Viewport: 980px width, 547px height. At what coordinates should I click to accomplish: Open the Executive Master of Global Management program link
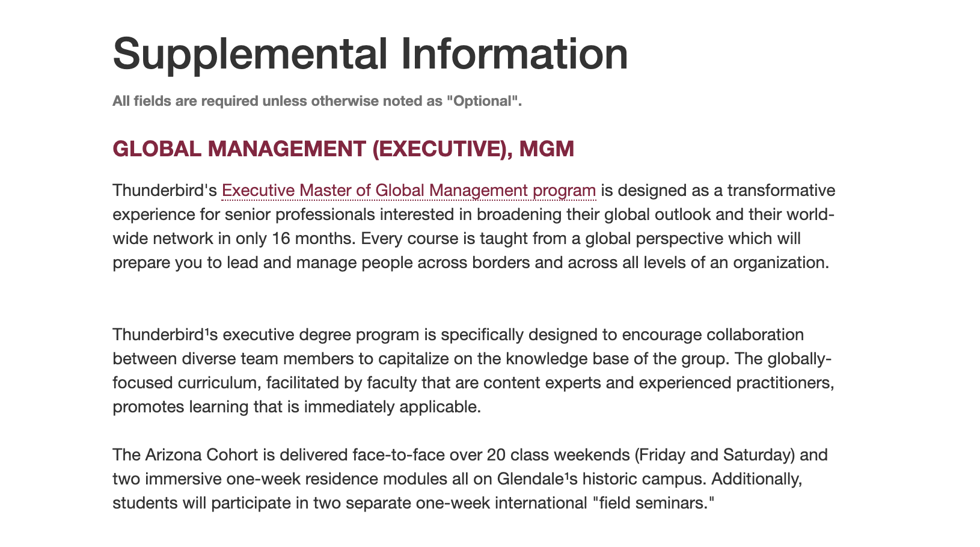(409, 191)
